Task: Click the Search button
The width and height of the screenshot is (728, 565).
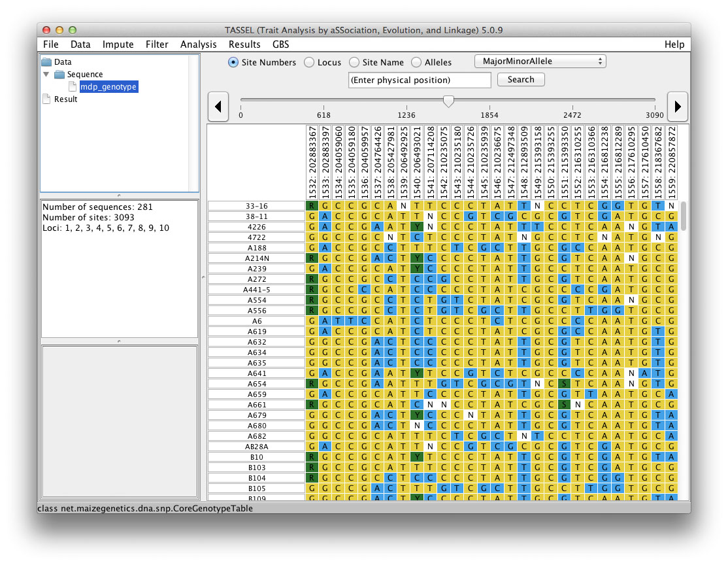Action: (521, 80)
